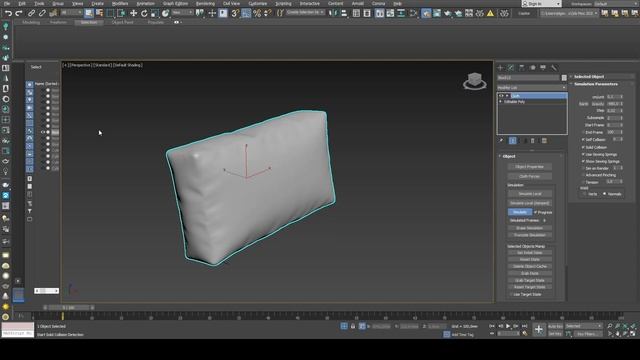Screen dimensions: 640x360
Task: Open the Display tab in command panel
Action: (x=543, y=68)
